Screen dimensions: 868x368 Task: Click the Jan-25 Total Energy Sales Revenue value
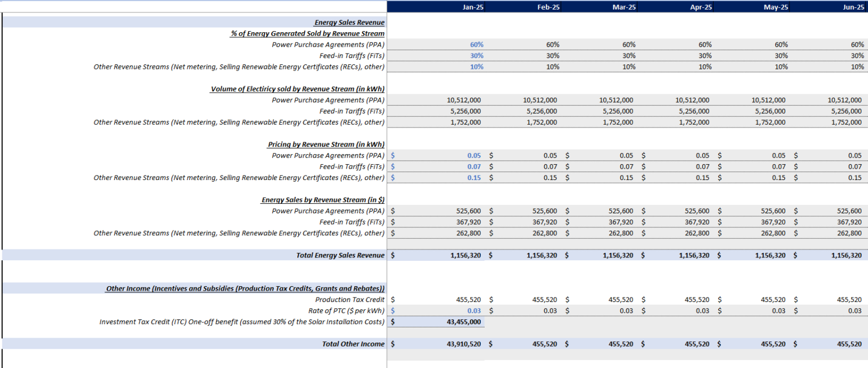pos(436,255)
